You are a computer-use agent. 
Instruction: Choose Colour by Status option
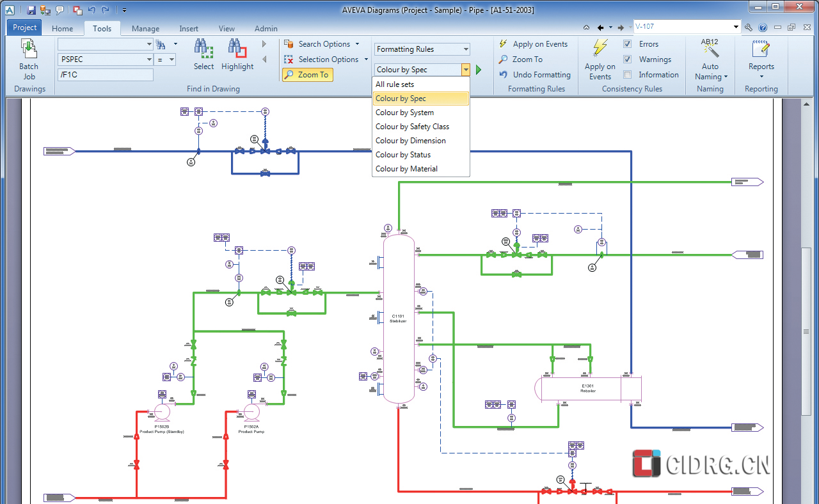click(421, 155)
